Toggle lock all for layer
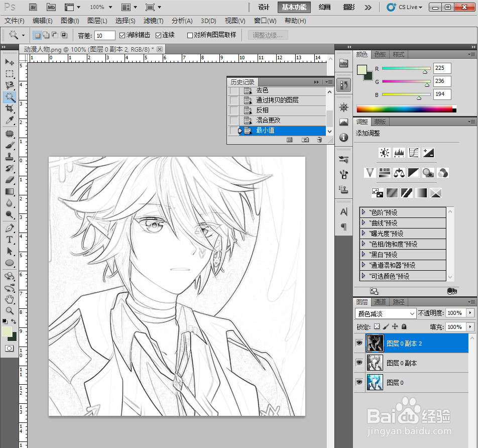 404,326
